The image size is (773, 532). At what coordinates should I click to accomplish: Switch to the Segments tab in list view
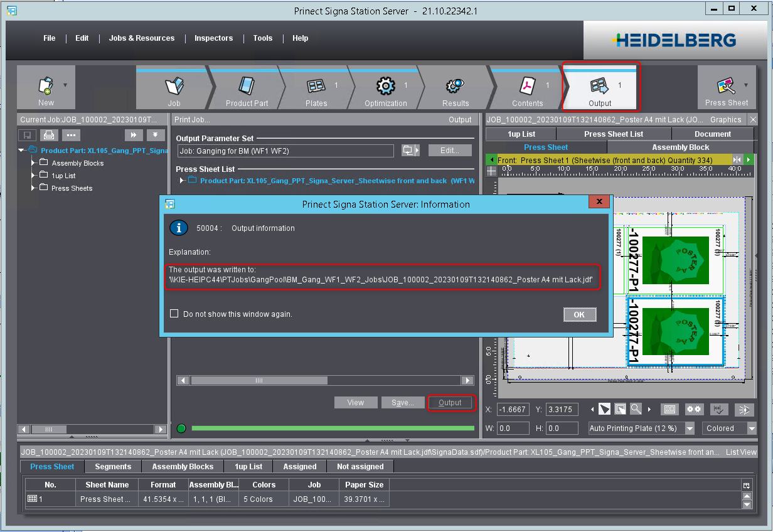pos(113,467)
